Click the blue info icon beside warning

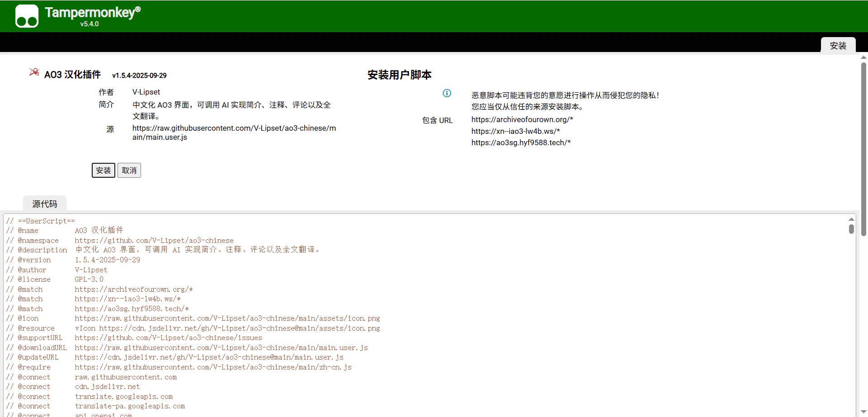point(447,93)
